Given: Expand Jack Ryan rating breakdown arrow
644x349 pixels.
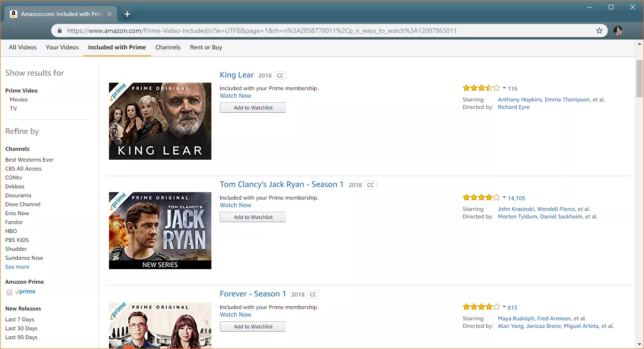Looking at the screenshot, I should (504, 198).
